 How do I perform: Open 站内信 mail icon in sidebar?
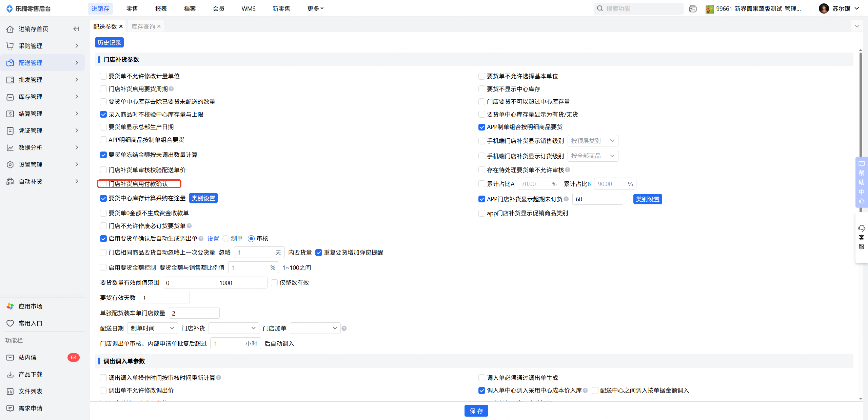click(x=10, y=357)
